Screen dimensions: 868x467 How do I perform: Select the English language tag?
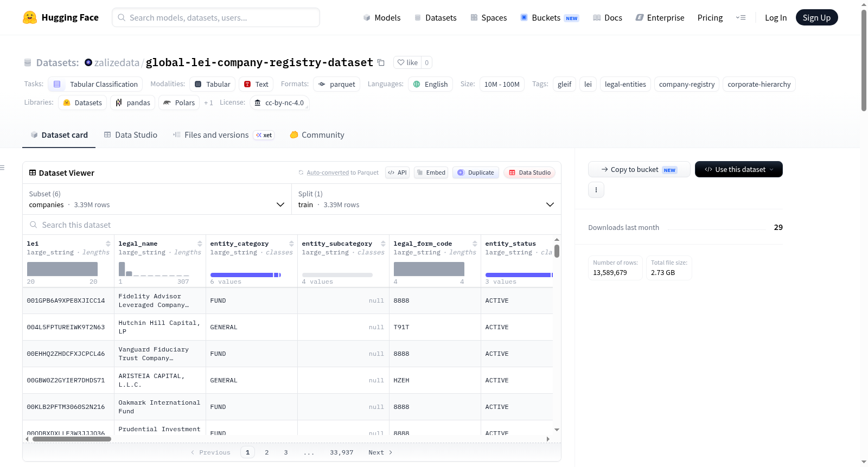(430, 84)
